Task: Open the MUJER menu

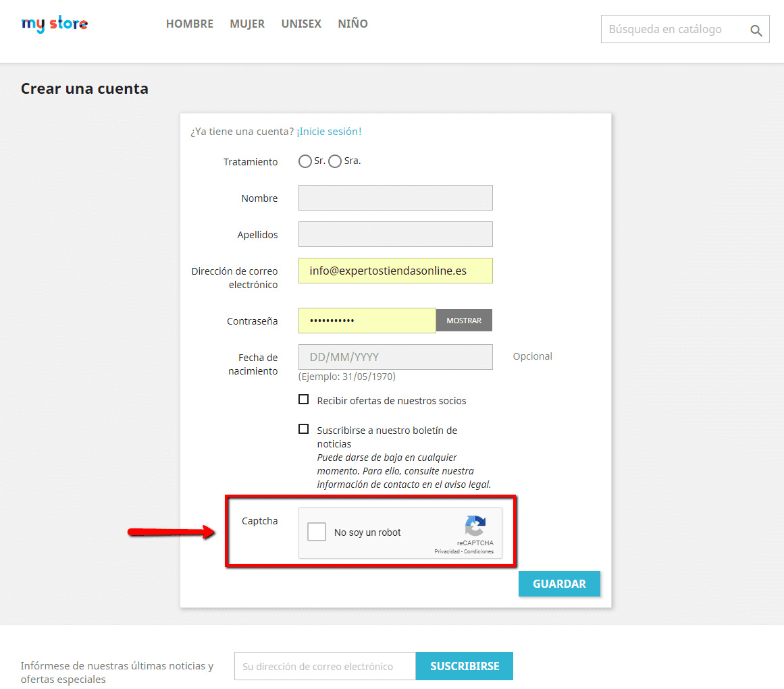Action: [x=247, y=24]
